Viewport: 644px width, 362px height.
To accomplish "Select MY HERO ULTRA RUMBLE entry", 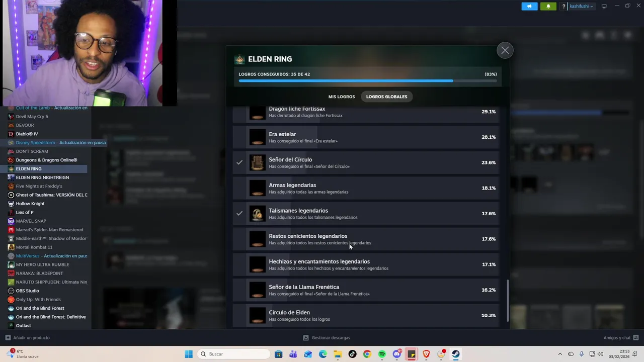I will (x=43, y=264).
